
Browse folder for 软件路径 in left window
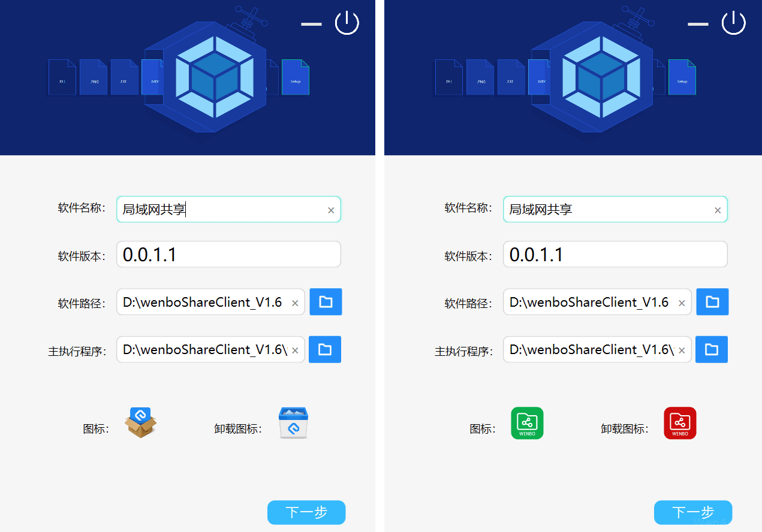click(x=326, y=302)
